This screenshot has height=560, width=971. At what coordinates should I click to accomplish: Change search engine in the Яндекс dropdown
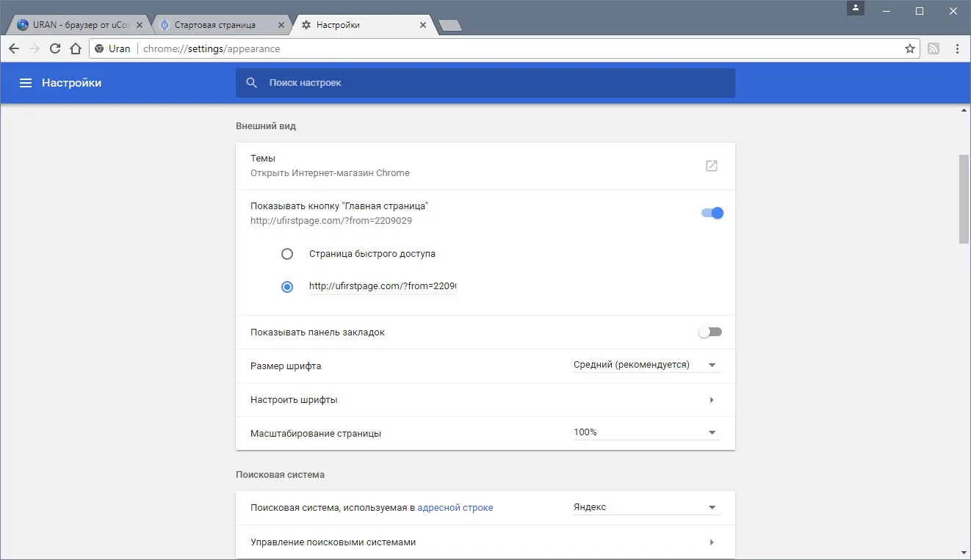tap(646, 507)
